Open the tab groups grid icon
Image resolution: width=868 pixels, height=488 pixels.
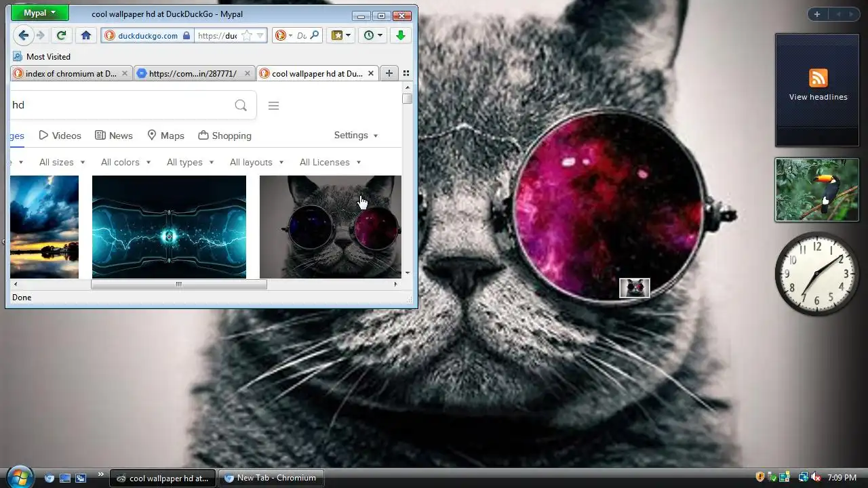406,73
